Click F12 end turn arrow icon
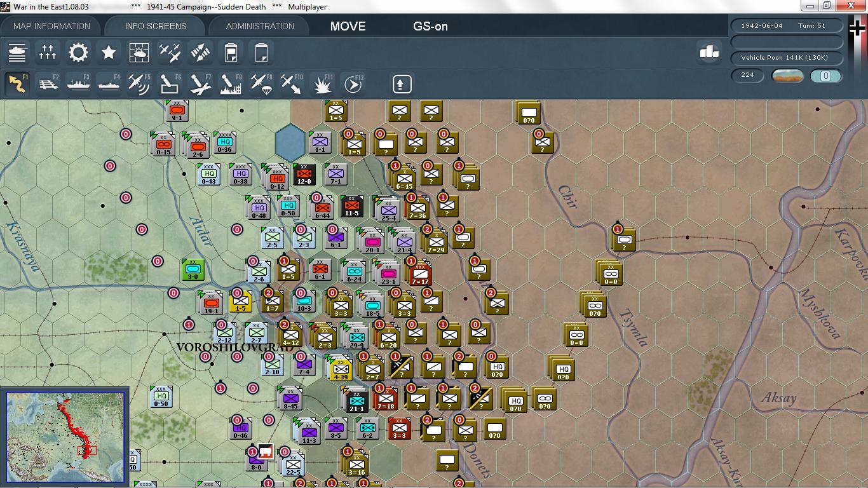This screenshot has width=868, height=488. pyautogui.click(x=353, y=83)
